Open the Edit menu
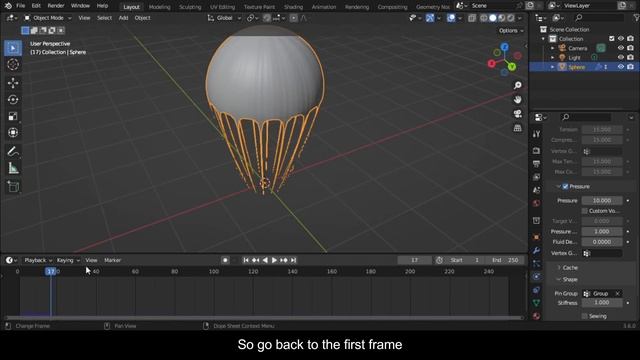Image resolution: width=640 pixels, height=360 pixels. point(36,6)
